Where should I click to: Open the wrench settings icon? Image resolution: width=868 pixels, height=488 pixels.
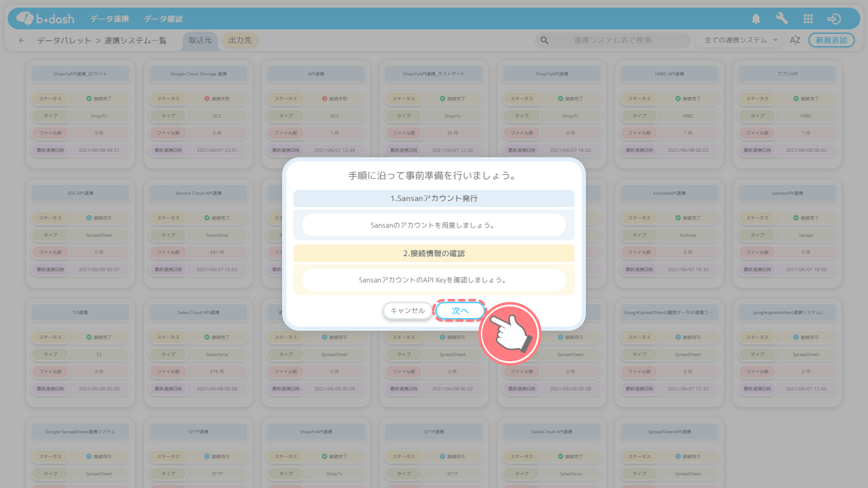pos(782,19)
